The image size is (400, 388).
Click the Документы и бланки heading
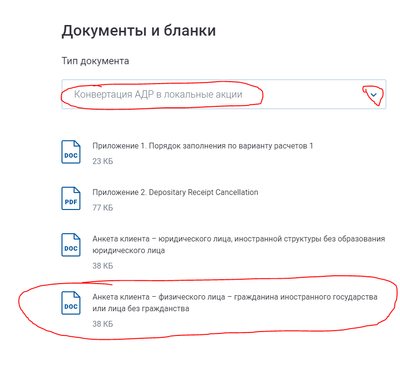139,31
